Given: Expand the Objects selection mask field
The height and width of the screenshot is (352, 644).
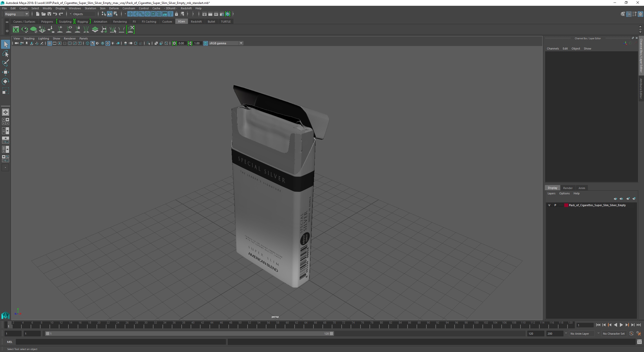Looking at the screenshot, I should (x=83, y=14).
